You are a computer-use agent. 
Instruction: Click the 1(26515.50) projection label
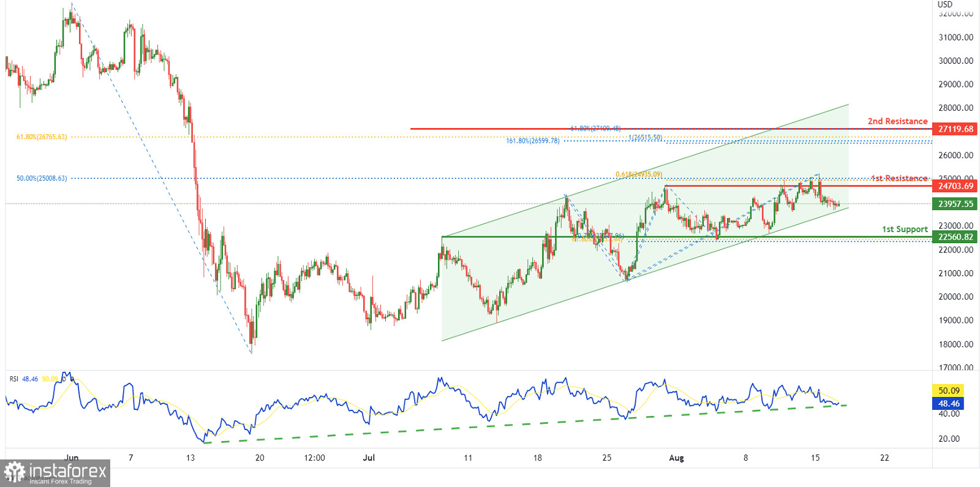(645, 138)
